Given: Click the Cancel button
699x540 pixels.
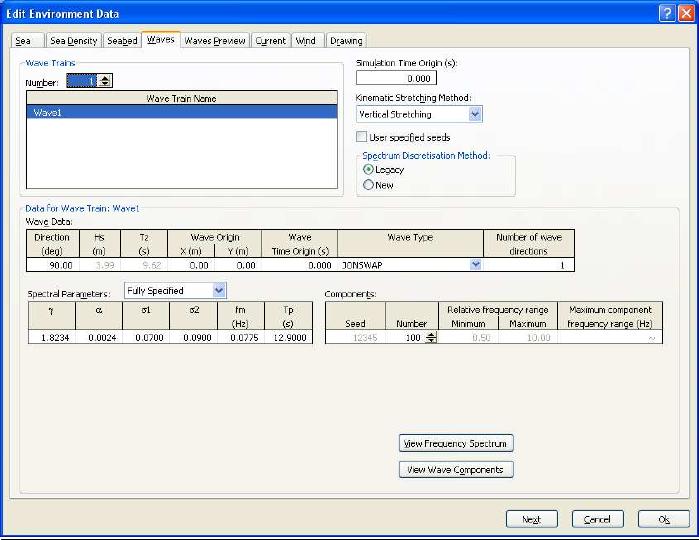Looking at the screenshot, I should [x=597, y=519].
